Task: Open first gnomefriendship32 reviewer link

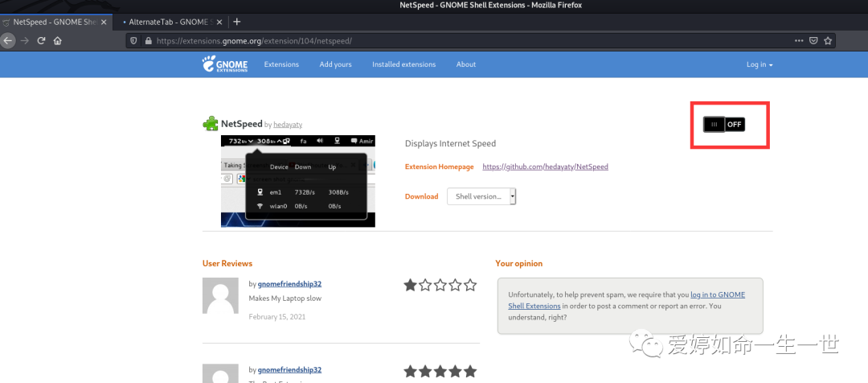Action: click(289, 284)
